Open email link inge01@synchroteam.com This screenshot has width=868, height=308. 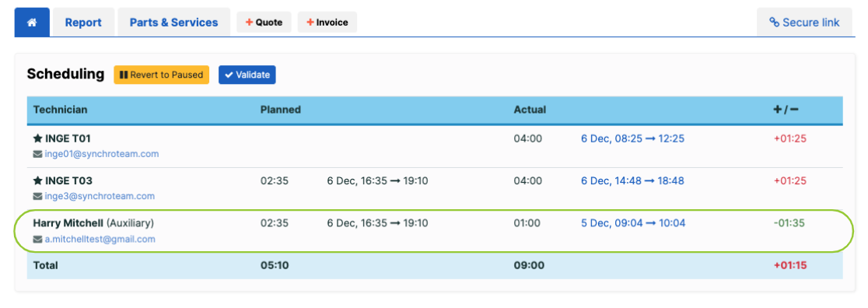(x=102, y=154)
